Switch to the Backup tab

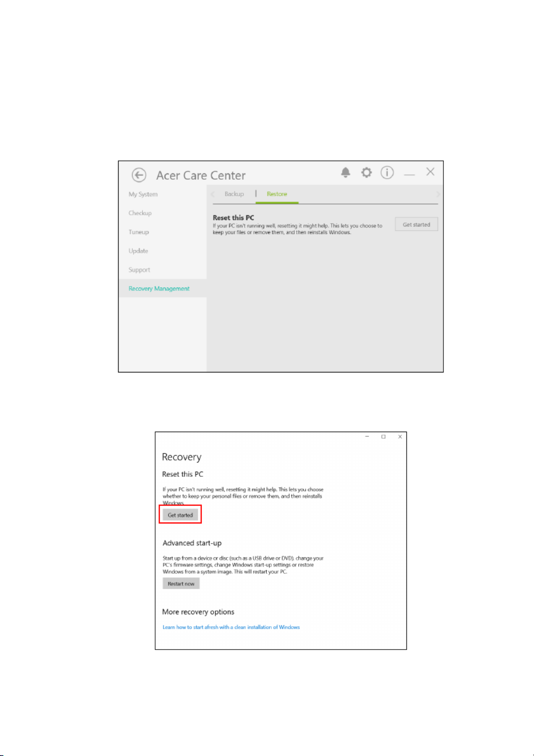tap(234, 194)
